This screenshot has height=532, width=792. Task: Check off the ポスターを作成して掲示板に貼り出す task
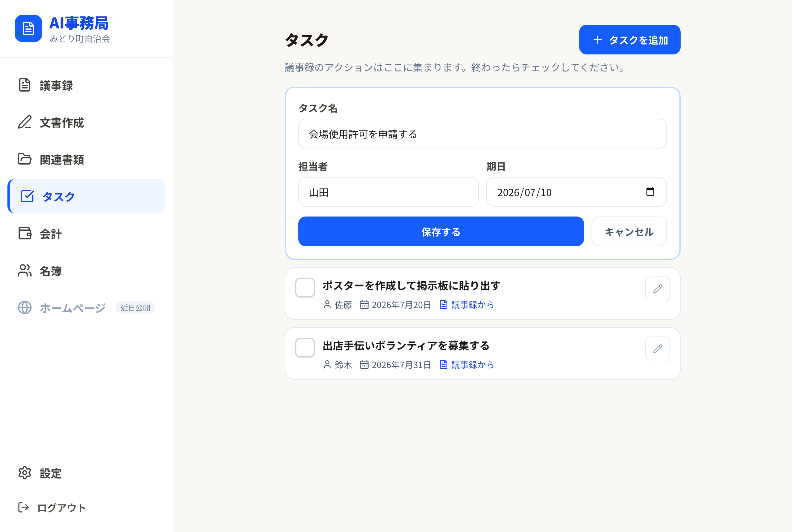(305, 288)
